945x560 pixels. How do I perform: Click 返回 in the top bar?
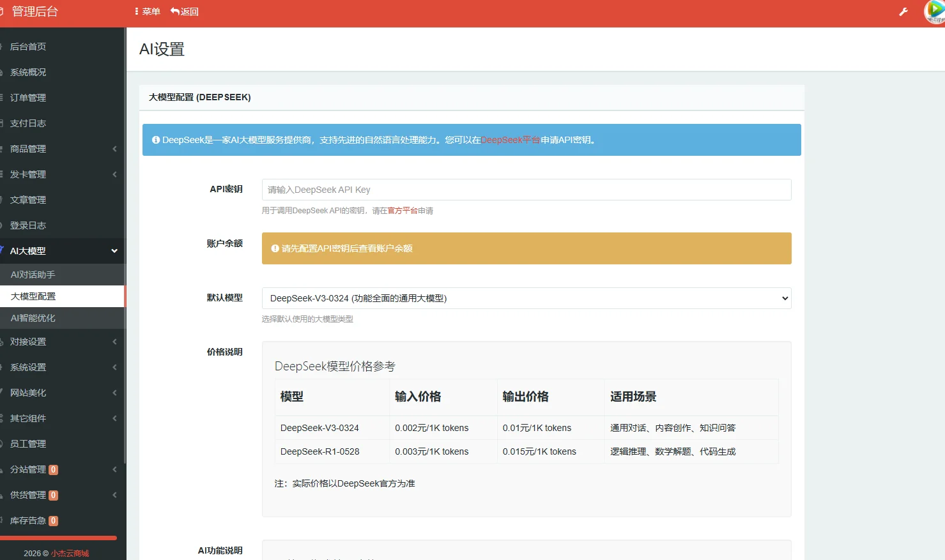185,11
